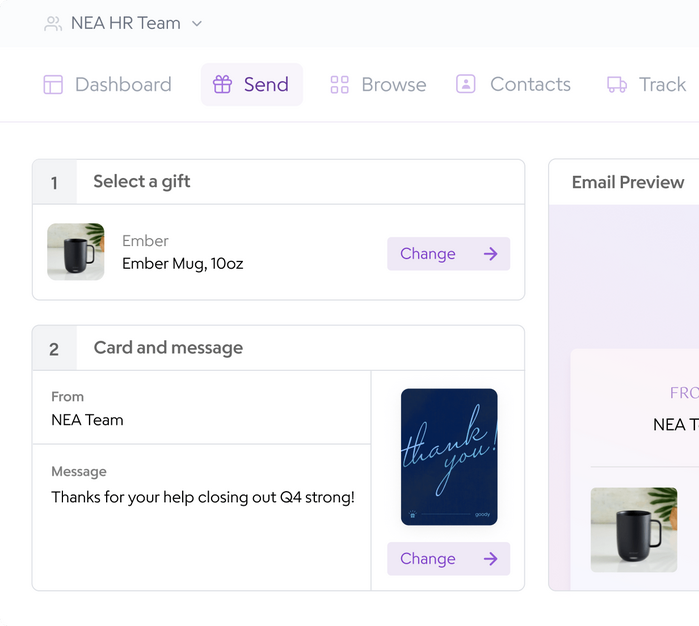The height and width of the screenshot is (626, 699).
Task: Click the Message label
Action: (79, 471)
